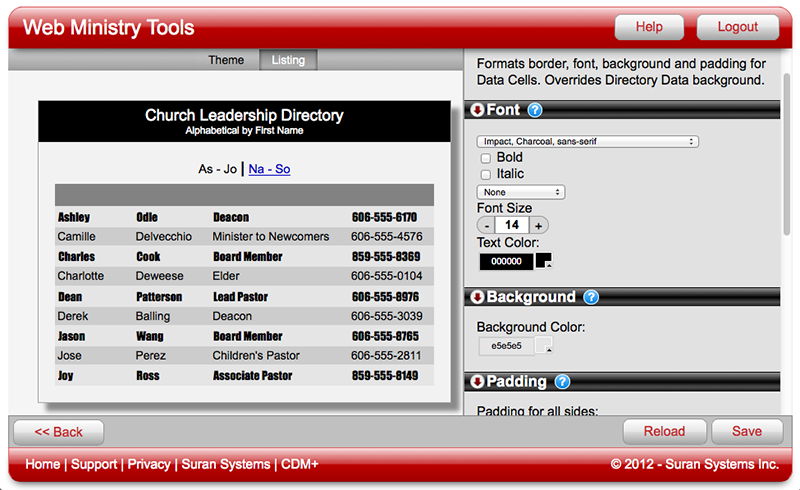Open help icon beside Padding heading

click(562, 381)
